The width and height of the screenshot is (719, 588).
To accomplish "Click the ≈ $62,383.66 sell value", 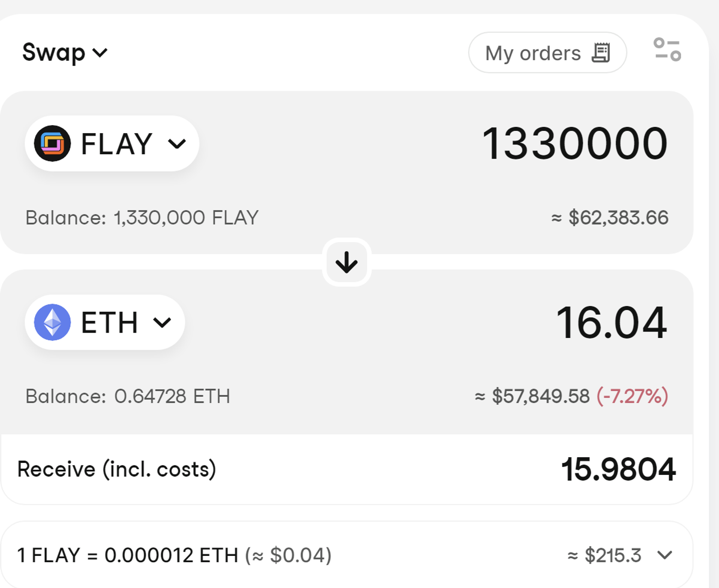I will [x=609, y=218].
